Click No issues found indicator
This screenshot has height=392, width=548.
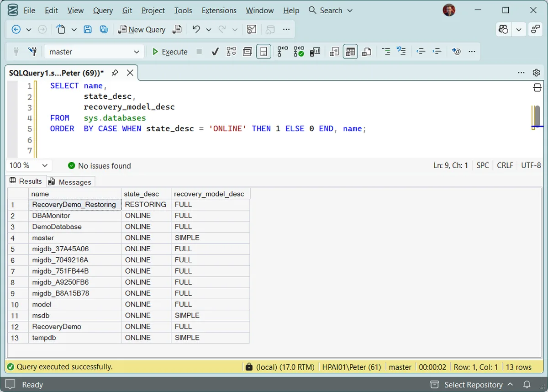(100, 166)
